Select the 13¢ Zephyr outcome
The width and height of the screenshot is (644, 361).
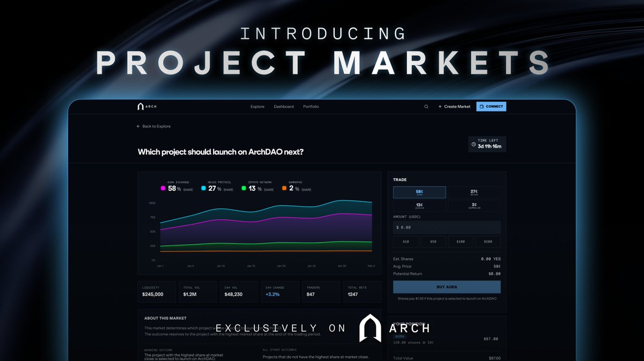(x=419, y=205)
